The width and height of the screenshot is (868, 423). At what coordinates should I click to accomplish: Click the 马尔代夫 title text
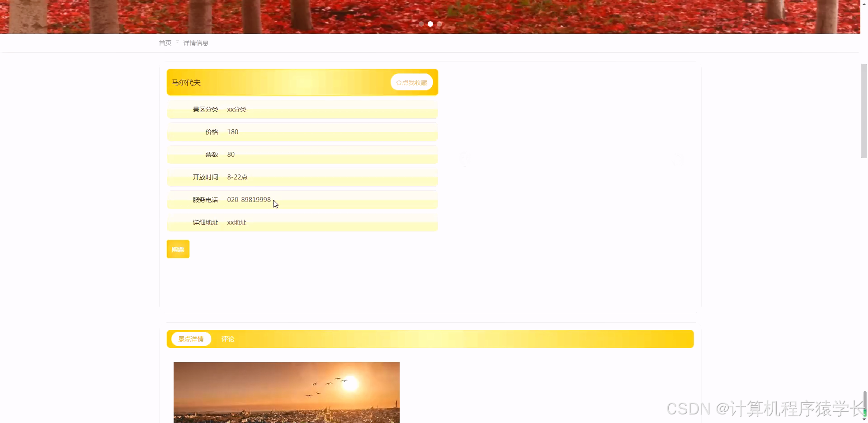pos(186,82)
